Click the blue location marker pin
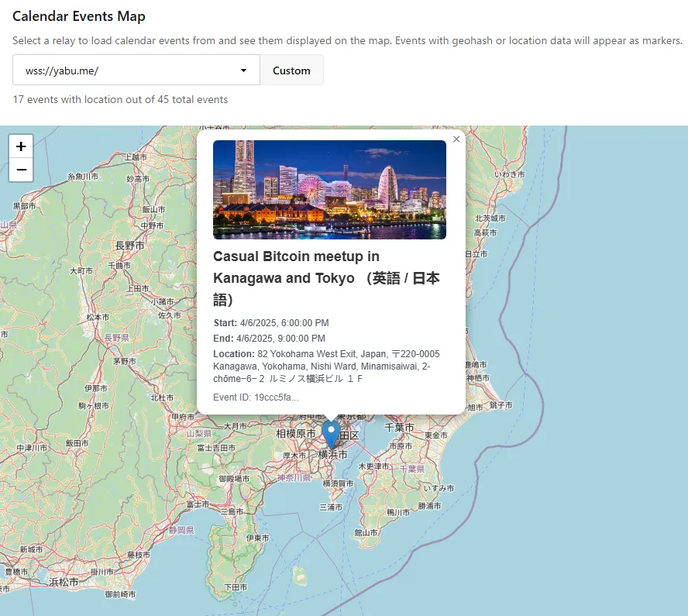 click(331, 433)
